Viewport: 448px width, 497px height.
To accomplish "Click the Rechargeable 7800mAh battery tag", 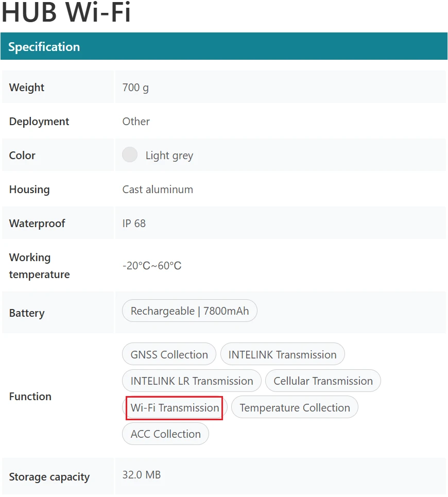I will [x=189, y=311].
